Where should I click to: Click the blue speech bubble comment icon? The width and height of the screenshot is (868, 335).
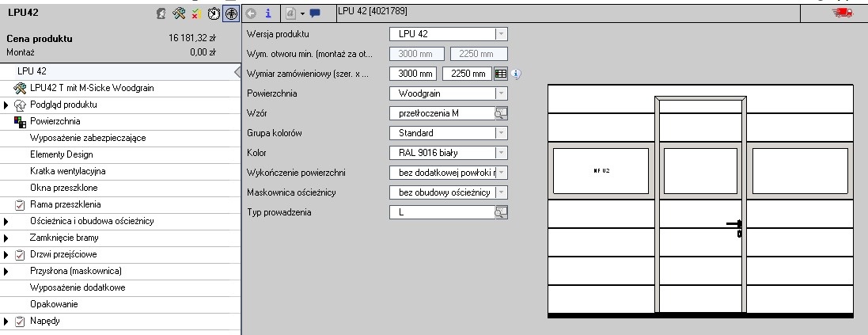315,13
